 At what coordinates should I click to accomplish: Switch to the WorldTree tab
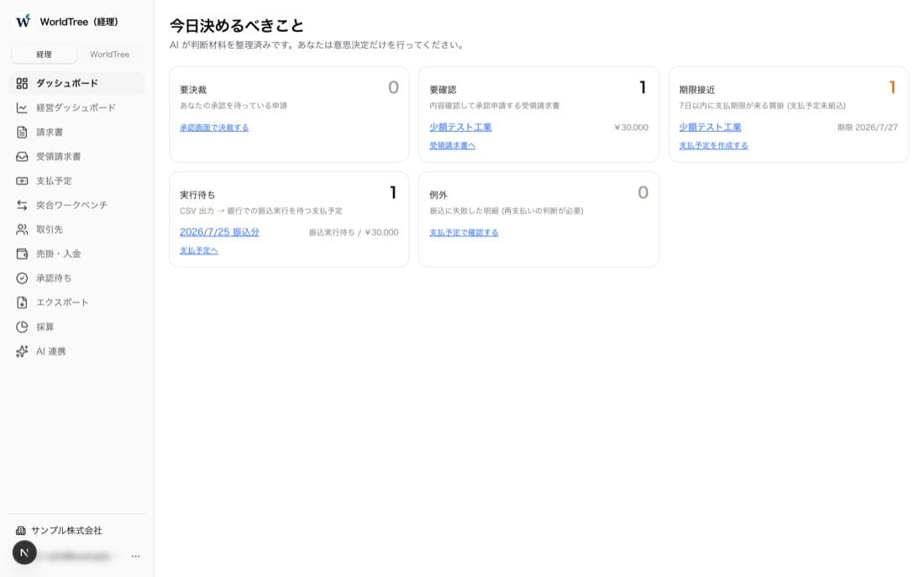coord(109,55)
